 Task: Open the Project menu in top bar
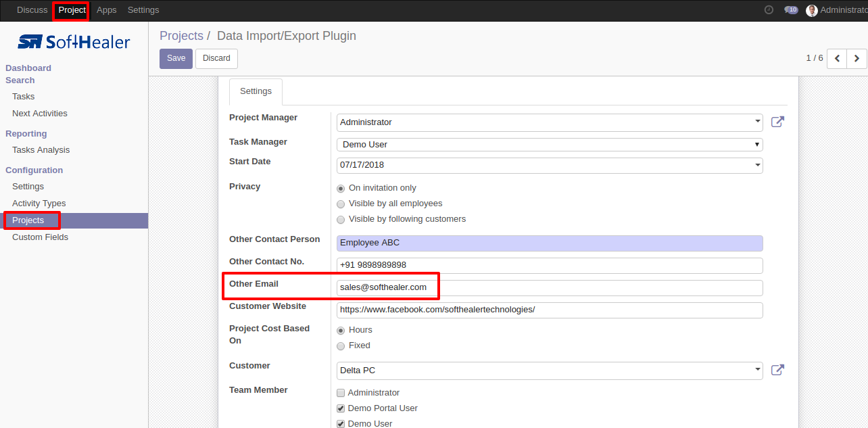[72, 10]
